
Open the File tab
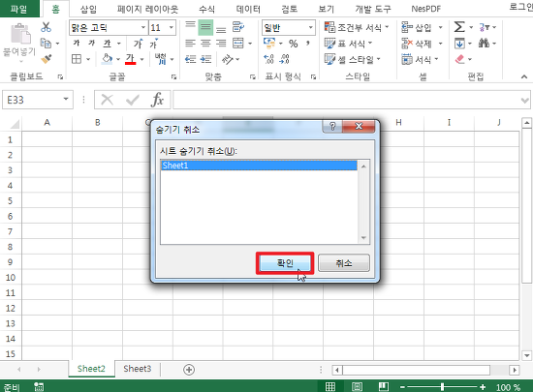tap(19, 9)
